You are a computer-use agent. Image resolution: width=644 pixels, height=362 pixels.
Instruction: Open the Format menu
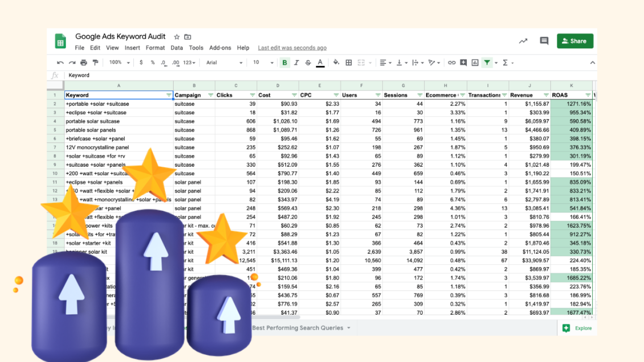[155, 48]
